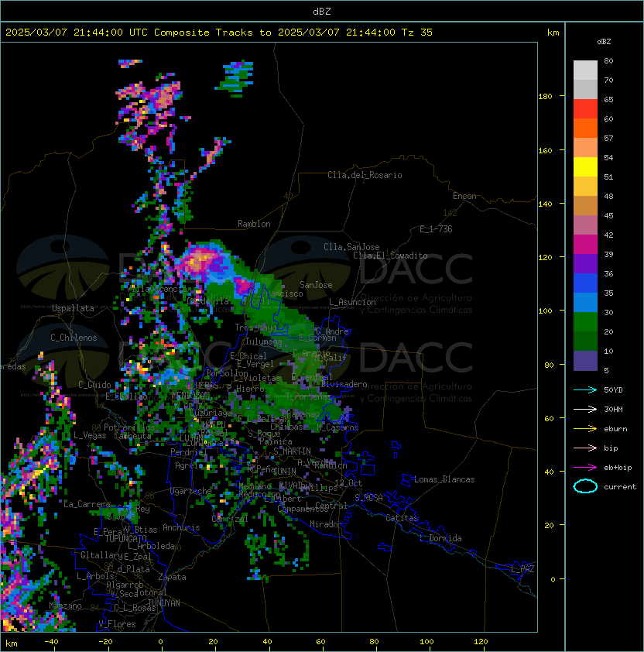Image resolution: width=644 pixels, height=652 pixels.
Task: Click the 120 km horizontal axis tick label
Action: 481,642
